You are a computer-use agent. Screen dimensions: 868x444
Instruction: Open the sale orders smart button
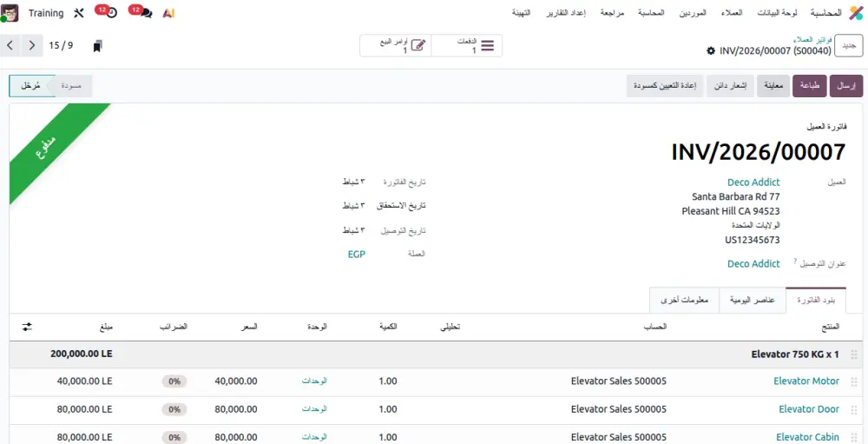(395, 45)
